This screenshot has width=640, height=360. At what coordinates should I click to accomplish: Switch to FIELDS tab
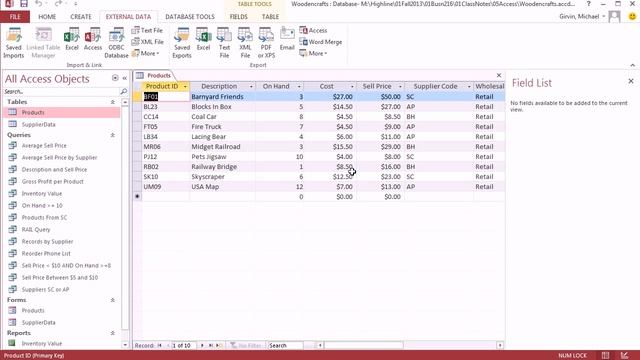pyautogui.click(x=238, y=17)
